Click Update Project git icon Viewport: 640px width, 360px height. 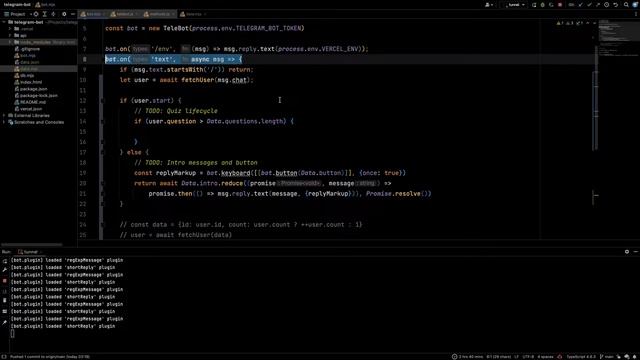pyautogui.click(x=580, y=5)
